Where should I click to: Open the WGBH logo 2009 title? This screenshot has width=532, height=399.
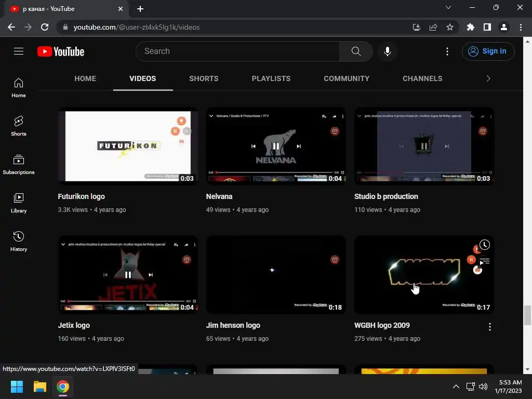382,325
